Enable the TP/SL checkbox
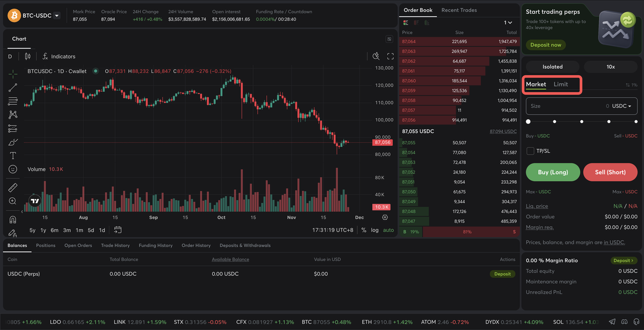644x330 pixels. [530, 151]
